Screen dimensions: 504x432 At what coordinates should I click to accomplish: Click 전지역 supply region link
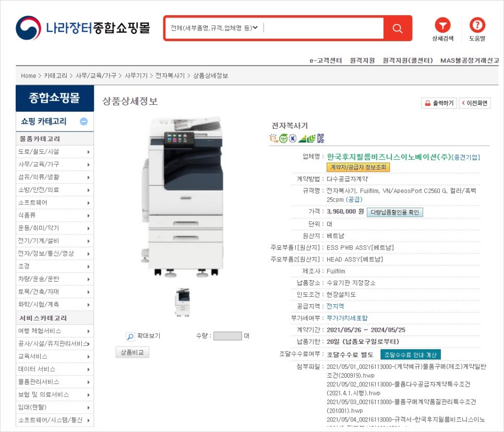pyautogui.click(x=335, y=306)
